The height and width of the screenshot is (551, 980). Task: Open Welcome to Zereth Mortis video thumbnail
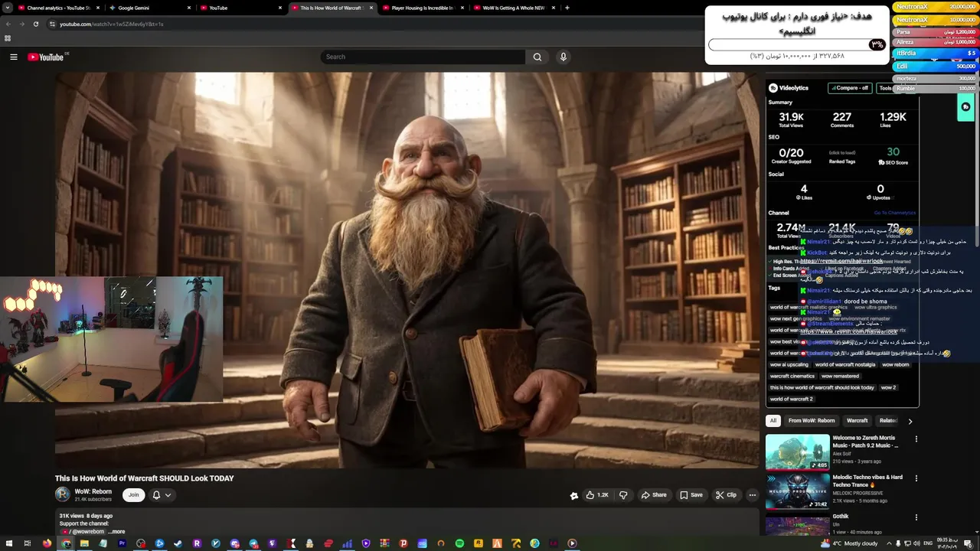click(797, 452)
